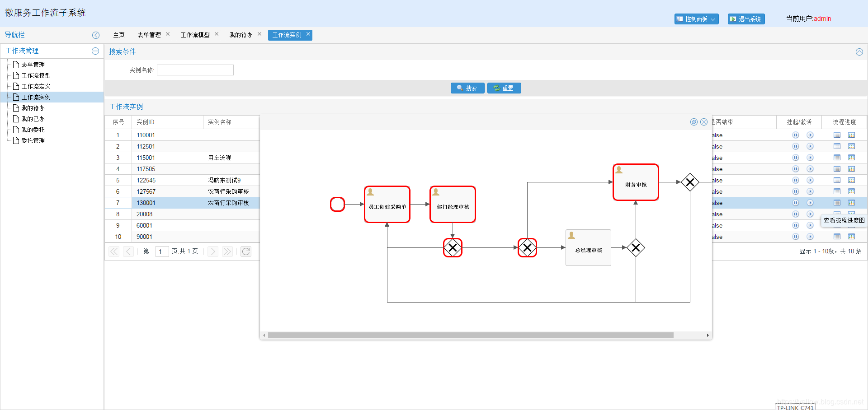This screenshot has height=410, width=868.
Task: Go to the first page of results
Action: coord(114,252)
